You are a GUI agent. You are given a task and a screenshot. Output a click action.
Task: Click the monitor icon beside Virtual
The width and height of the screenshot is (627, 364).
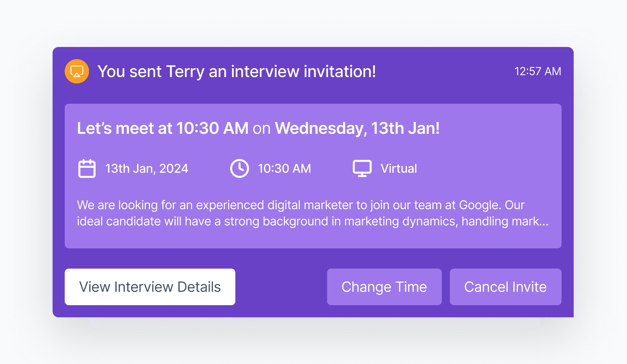pyautogui.click(x=362, y=168)
